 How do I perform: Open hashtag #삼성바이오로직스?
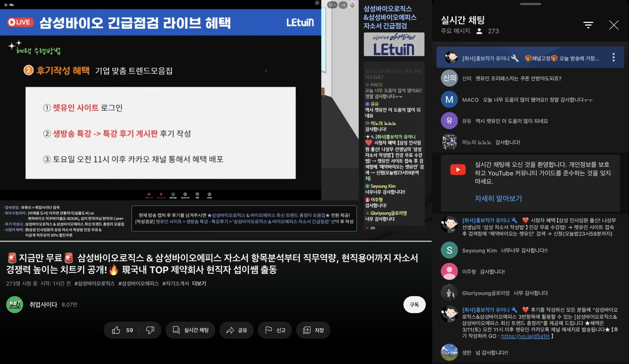point(94,284)
